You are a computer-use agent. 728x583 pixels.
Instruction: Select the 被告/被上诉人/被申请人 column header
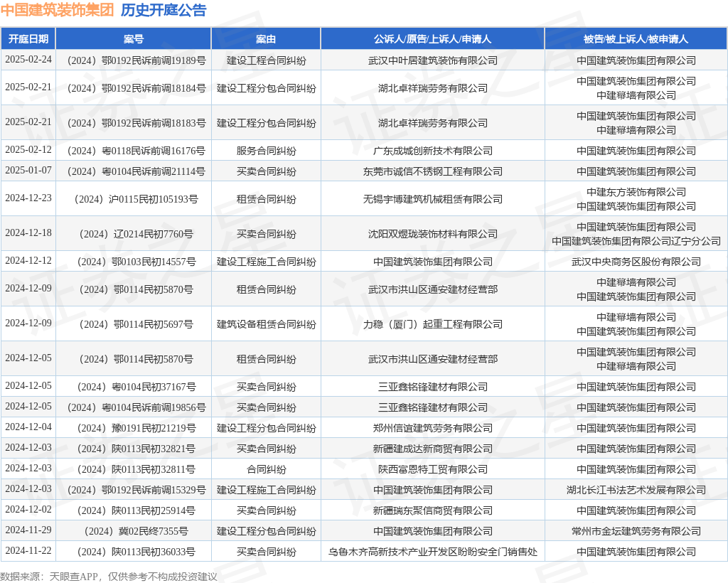[x=636, y=39]
